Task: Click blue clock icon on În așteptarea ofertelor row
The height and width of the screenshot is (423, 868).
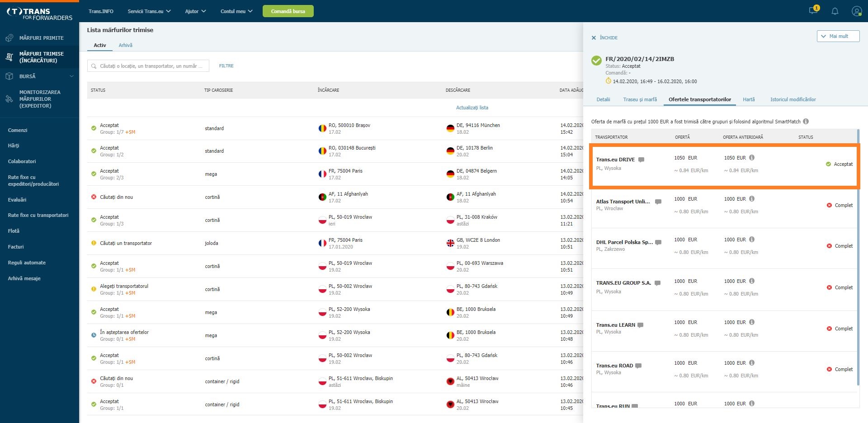Action: [x=94, y=335]
